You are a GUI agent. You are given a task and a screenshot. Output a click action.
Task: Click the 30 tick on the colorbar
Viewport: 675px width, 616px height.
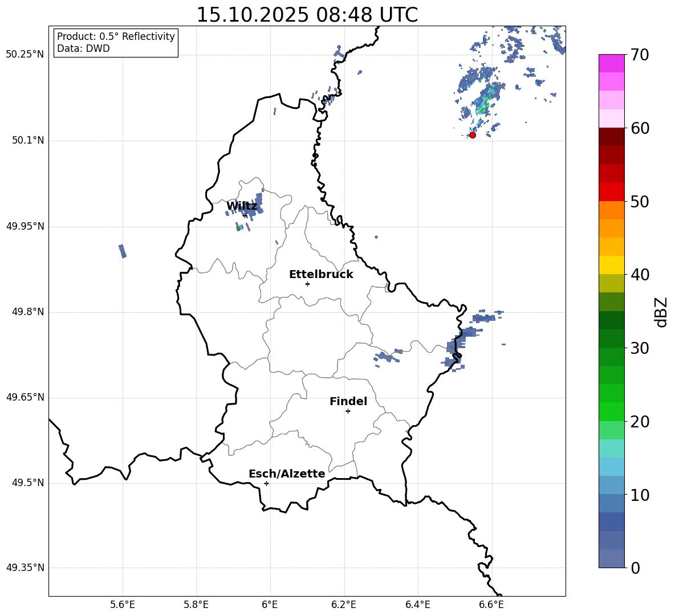click(x=639, y=348)
